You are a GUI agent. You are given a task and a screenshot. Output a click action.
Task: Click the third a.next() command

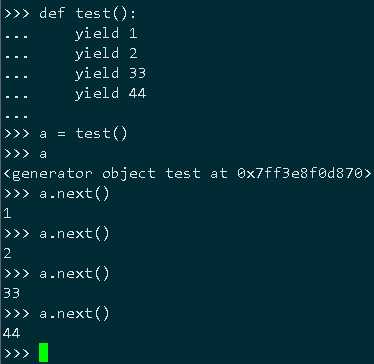74,274
